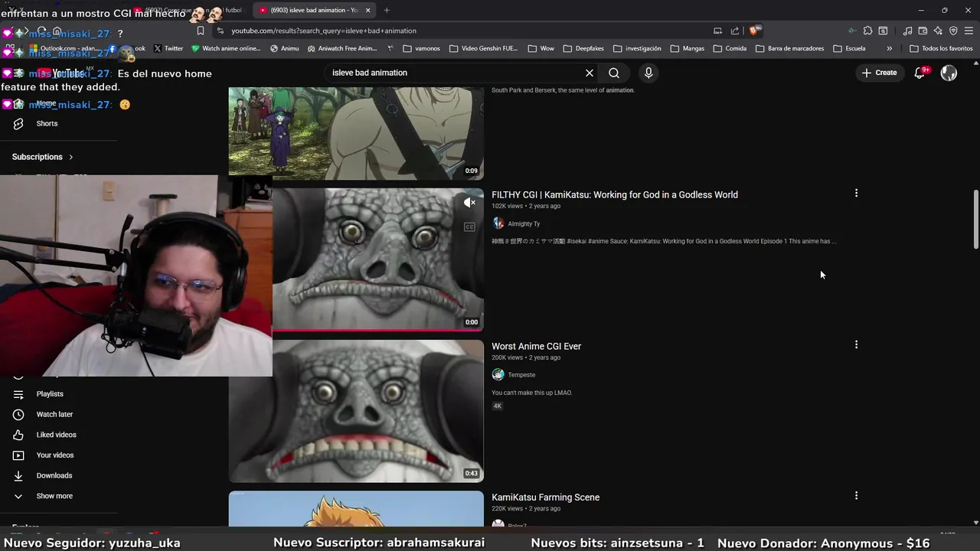Open options menu for KamiKatsu Farming Scene
Image resolution: width=980 pixels, height=551 pixels.
click(856, 496)
